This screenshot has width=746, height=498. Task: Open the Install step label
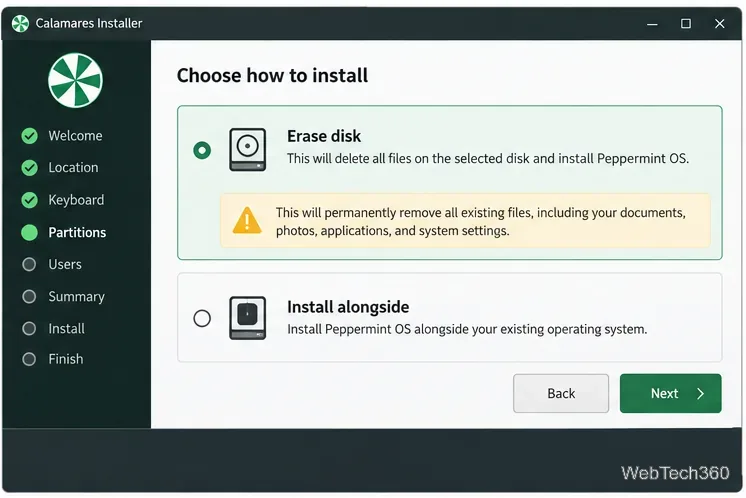(x=66, y=329)
